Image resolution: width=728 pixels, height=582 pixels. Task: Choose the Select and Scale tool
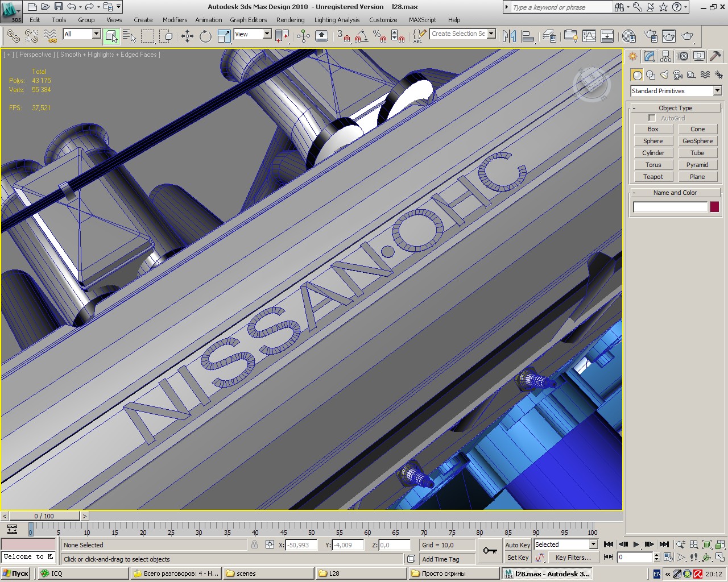(x=224, y=36)
